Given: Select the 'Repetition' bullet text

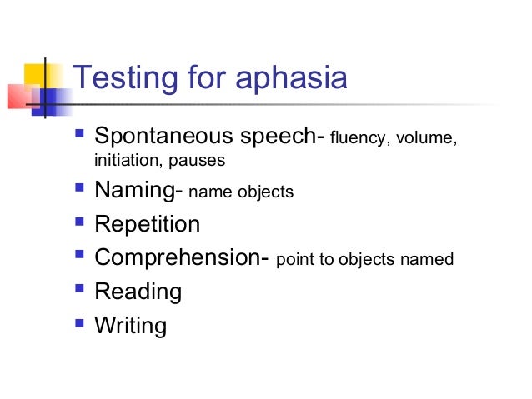Looking at the screenshot, I should 148,224.
